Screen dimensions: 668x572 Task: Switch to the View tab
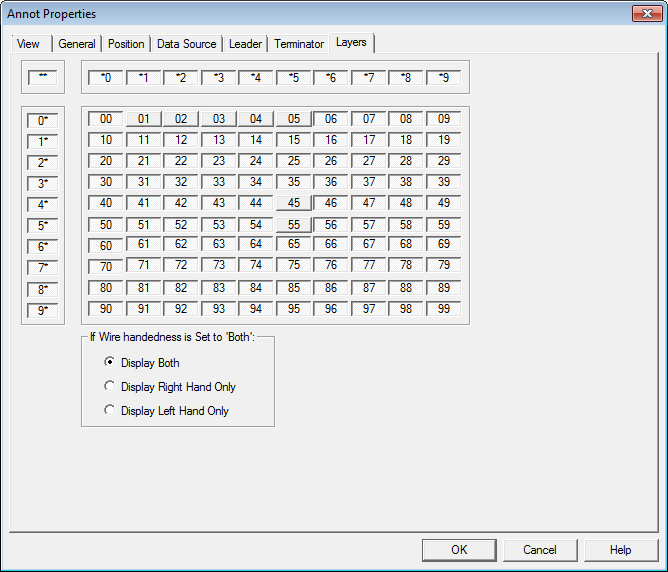(29, 44)
